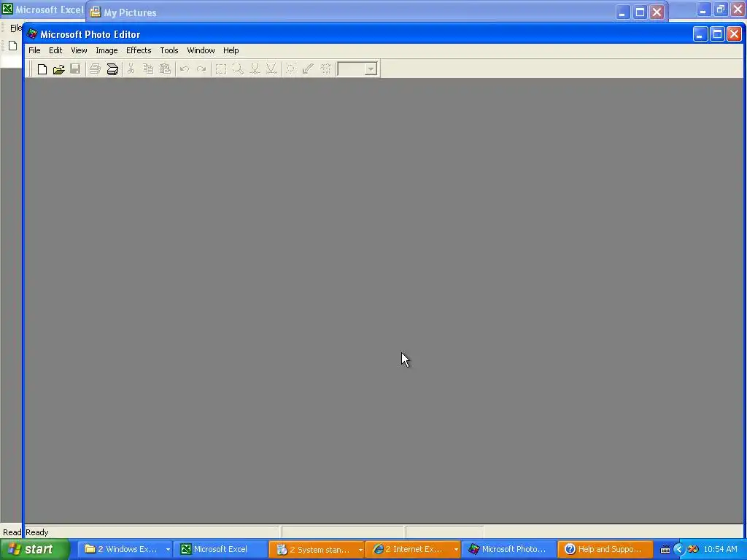This screenshot has width=747, height=560.
Task: Click the Microsoft Excel window title
Action: click(x=49, y=9)
